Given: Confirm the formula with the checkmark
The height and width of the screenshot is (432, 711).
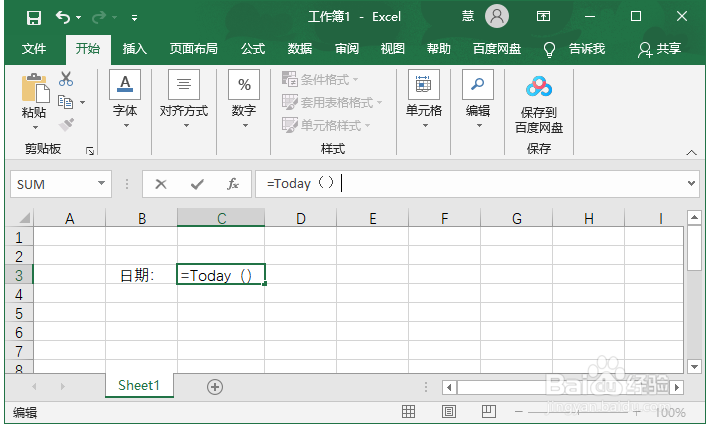Looking at the screenshot, I should pos(197,184).
